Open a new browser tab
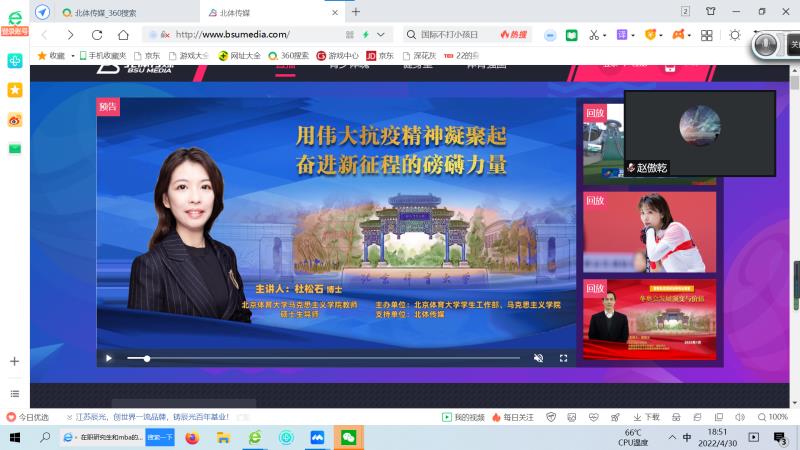Image resolution: width=800 pixels, height=450 pixels. [x=356, y=11]
